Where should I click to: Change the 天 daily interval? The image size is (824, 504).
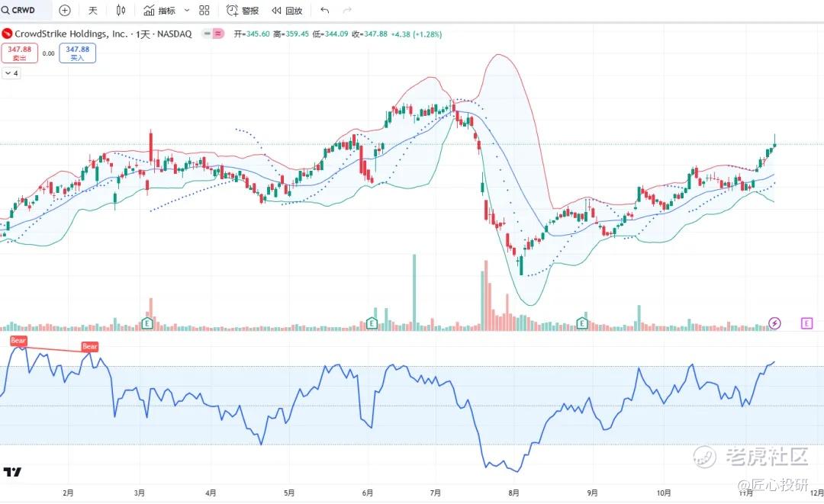click(x=93, y=10)
